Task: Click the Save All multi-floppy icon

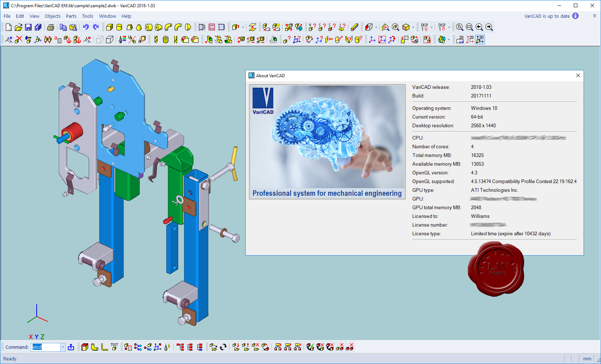Action: (x=38, y=27)
